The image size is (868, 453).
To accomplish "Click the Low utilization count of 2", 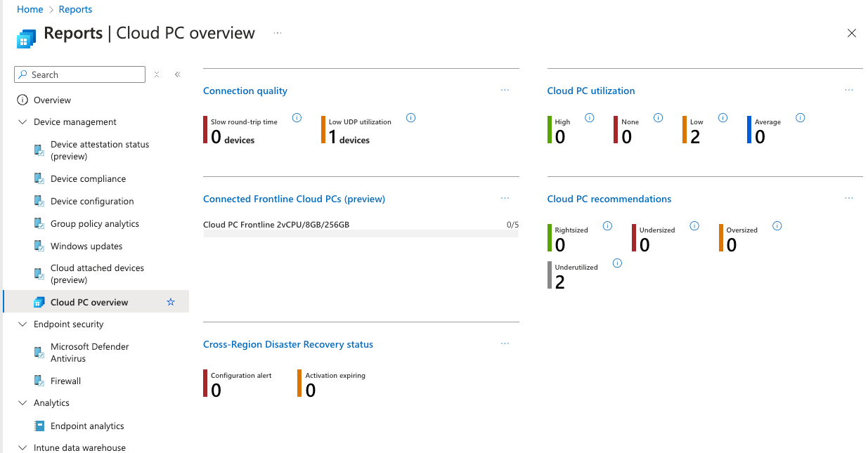I will click(x=695, y=137).
